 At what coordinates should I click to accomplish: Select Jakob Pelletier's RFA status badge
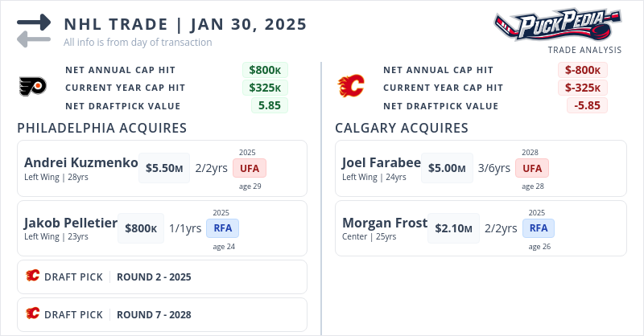click(221, 228)
